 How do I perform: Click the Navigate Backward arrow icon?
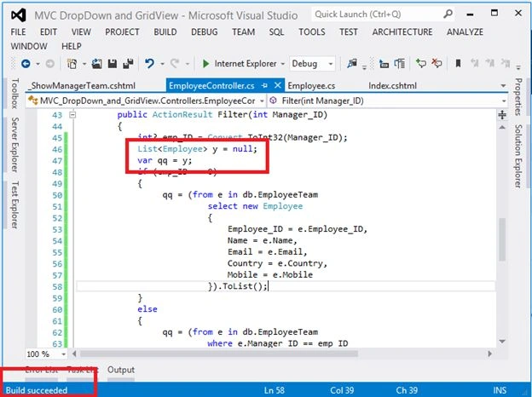[26, 63]
